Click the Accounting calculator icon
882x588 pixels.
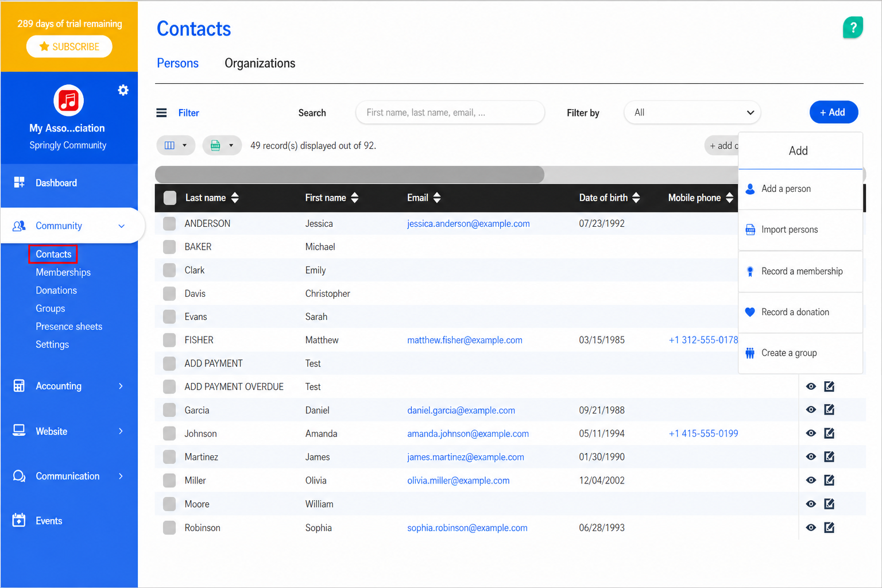click(x=19, y=386)
